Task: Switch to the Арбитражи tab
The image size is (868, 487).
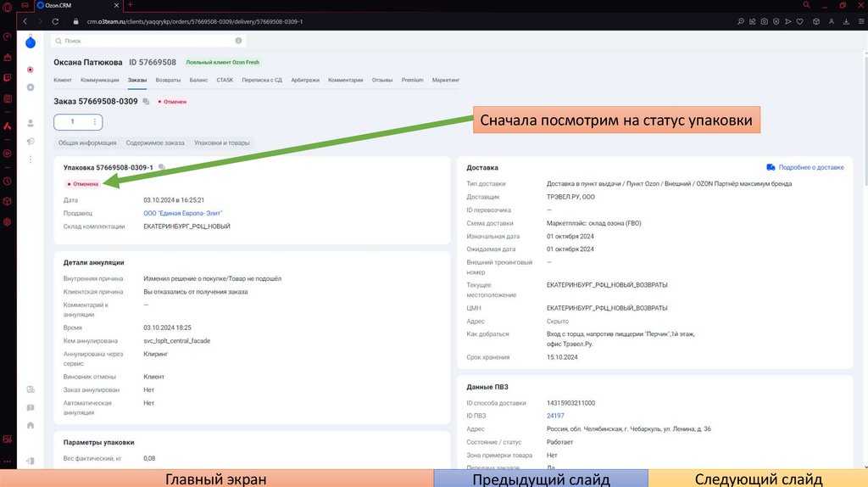Action: [305, 80]
